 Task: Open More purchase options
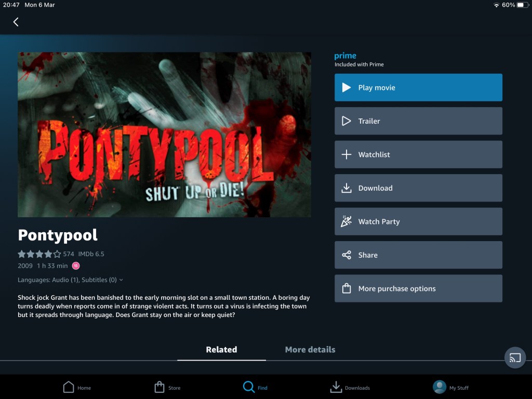(418, 288)
